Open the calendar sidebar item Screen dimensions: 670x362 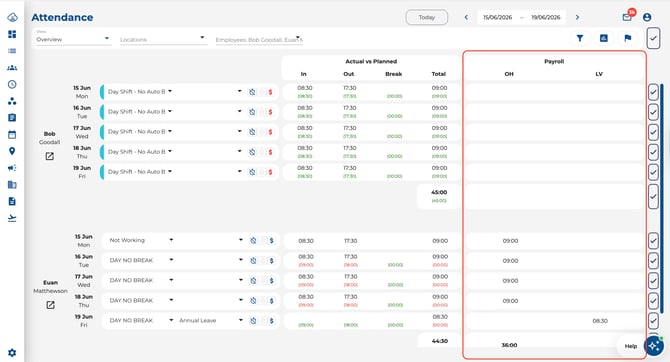tap(12, 134)
